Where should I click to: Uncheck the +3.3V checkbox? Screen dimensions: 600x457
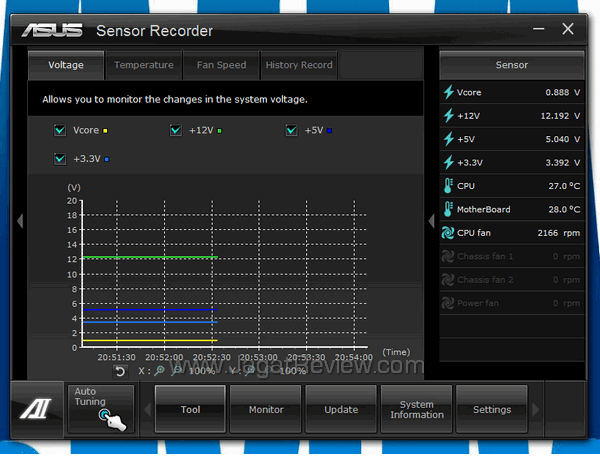pos(60,158)
